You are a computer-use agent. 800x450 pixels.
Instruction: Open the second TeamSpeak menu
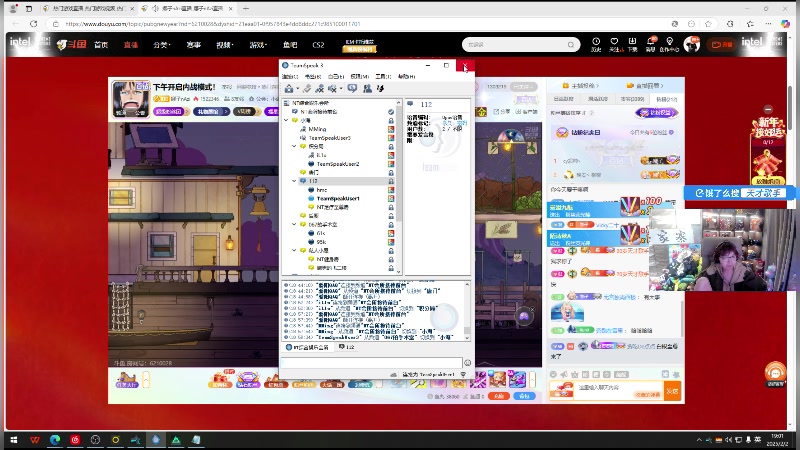313,77
